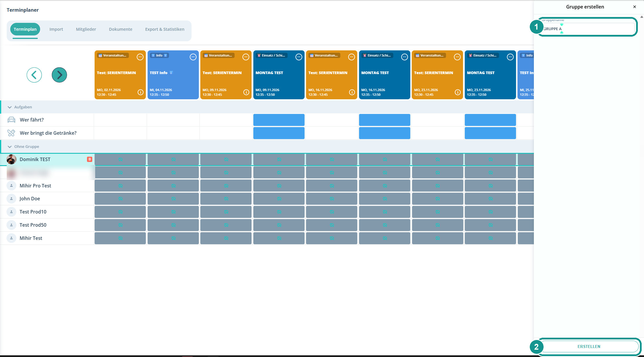Select Getränke cell for MONTAG TEST 16.11.2026

[x=385, y=133]
